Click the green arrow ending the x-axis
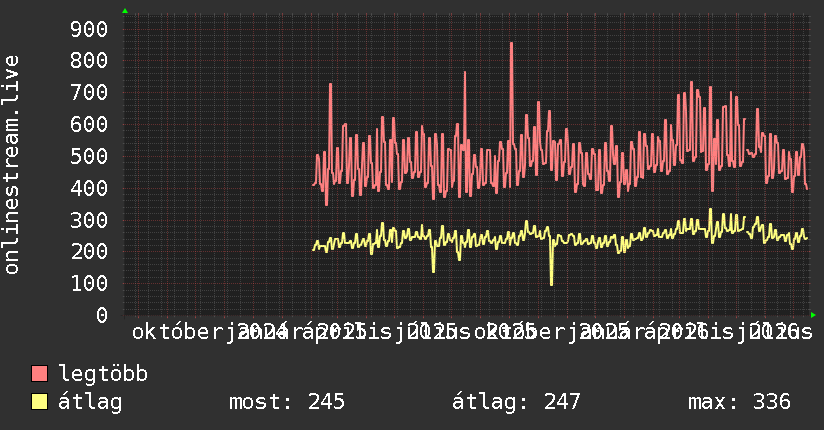 point(813,315)
